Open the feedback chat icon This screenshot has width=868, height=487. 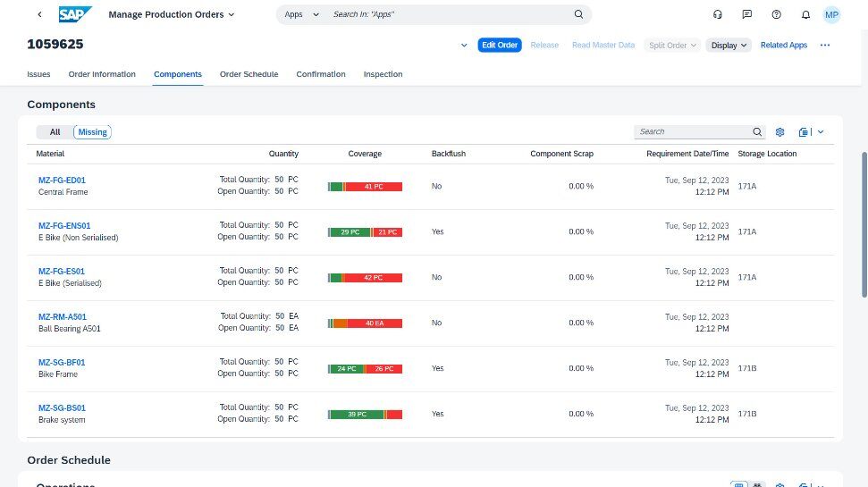pos(746,14)
